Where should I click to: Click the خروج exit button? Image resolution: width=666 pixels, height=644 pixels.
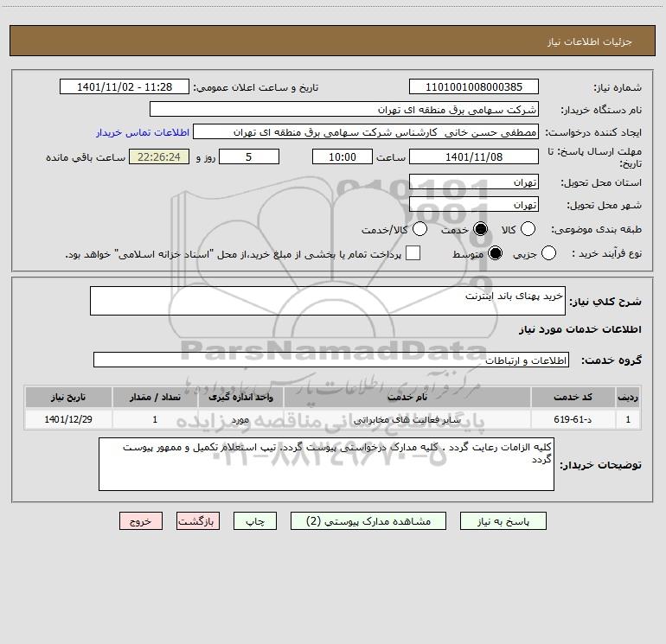(x=141, y=521)
